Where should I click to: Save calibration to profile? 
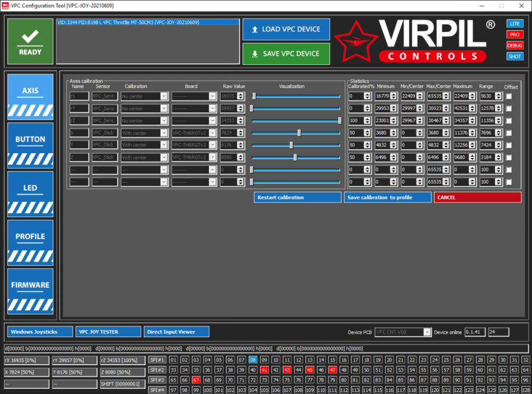[x=387, y=198]
